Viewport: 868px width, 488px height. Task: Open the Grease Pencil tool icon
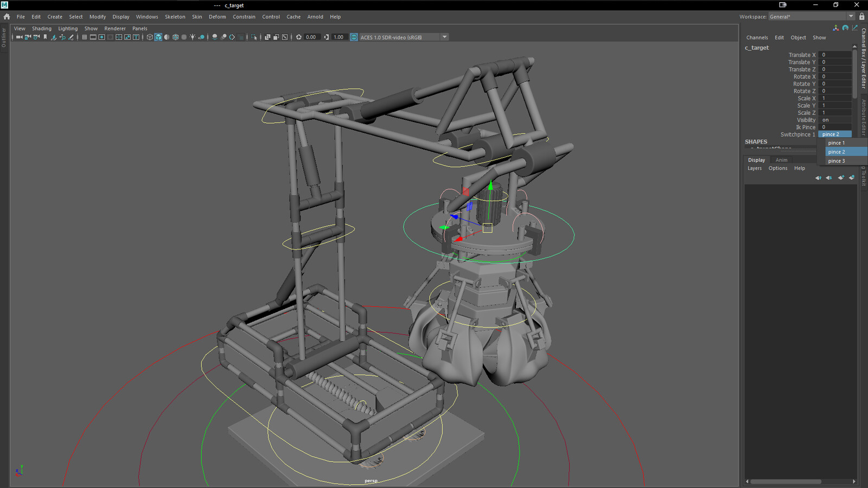click(71, 37)
